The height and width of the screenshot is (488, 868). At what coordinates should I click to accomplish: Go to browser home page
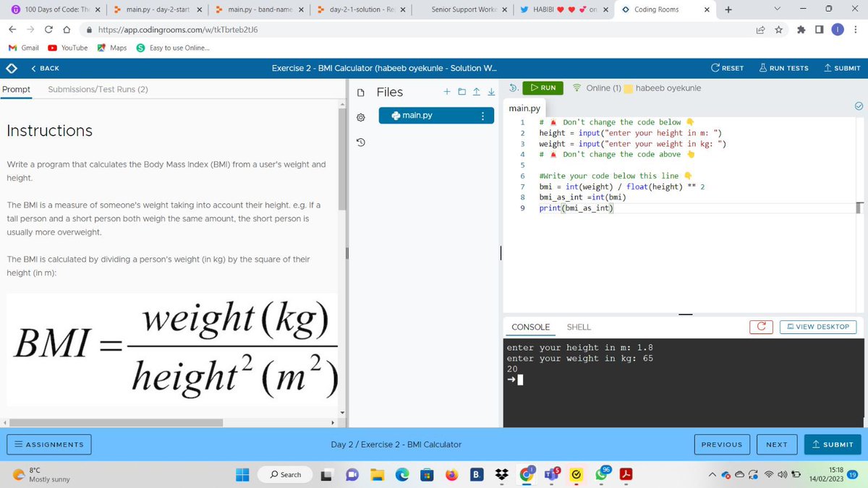66,30
